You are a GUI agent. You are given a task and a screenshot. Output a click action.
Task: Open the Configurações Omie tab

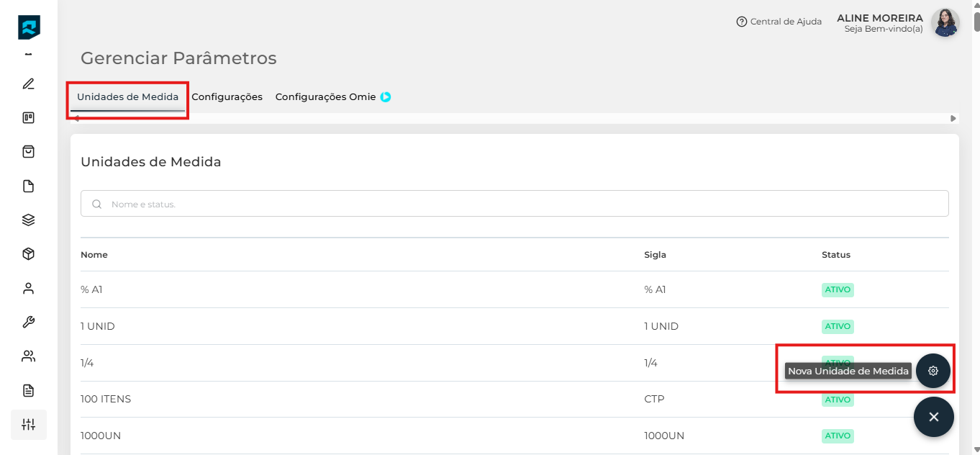point(325,96)
